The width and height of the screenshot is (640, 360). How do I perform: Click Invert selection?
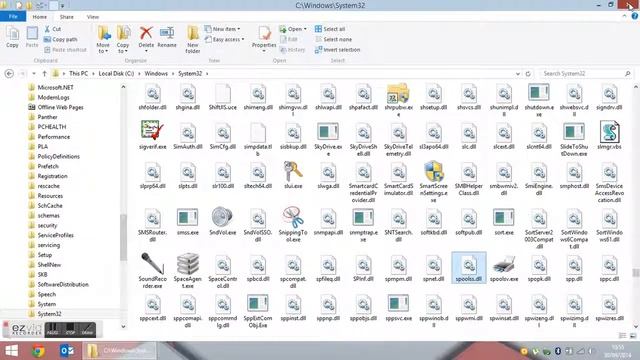point(337,49)
